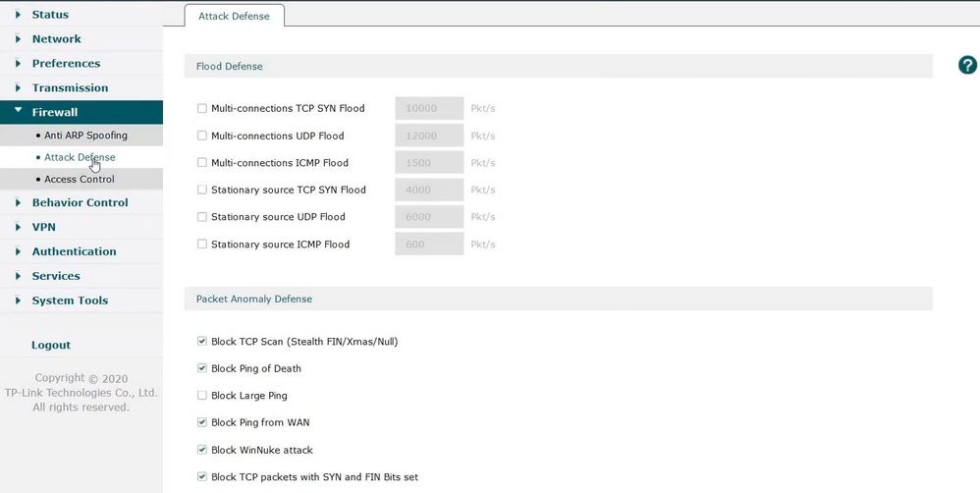Enable Stationary source TCP SYN Flood checkbox
This screenshot has width=980, height=493.
point(202,190)
